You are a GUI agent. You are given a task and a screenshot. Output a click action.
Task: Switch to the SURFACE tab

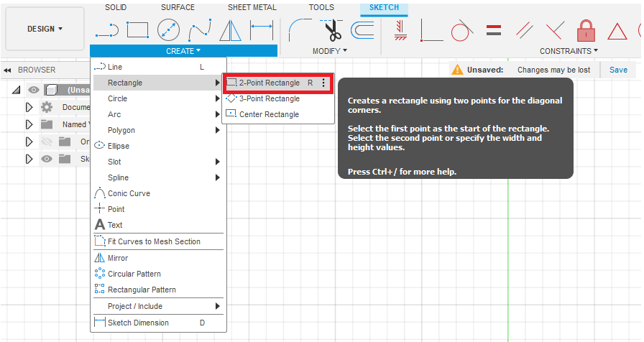tap(178, 7)
